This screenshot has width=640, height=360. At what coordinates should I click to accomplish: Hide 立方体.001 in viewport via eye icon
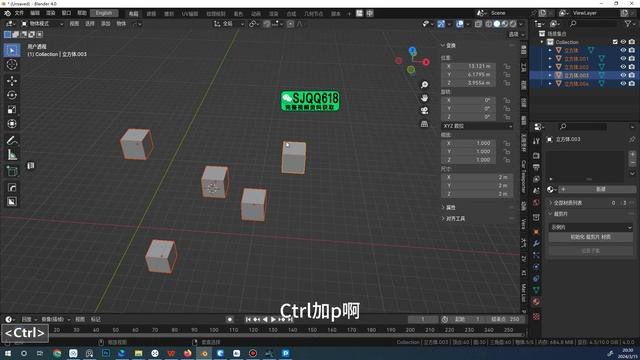(x=623, y=59)
